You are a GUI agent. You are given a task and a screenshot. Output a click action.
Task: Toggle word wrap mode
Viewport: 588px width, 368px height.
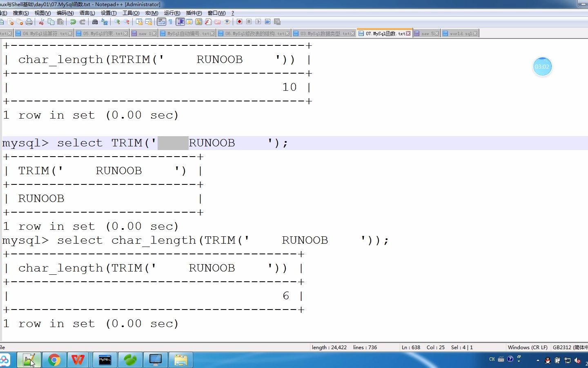pos(161,22)
